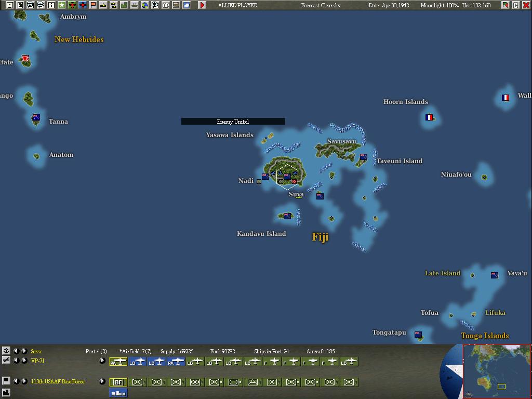Open the cloud weather toolbar icon
Viewport: 532px width, 399px height.
point(187,5)
